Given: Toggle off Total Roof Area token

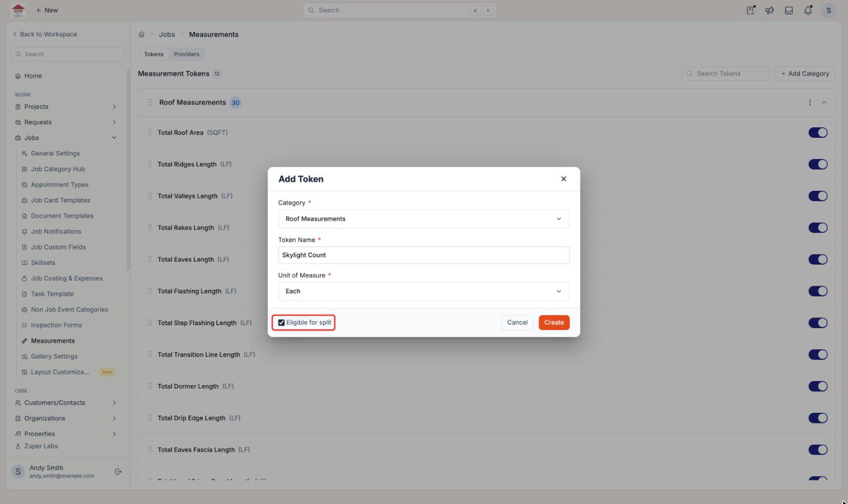Looking at the screenshot, I should (818, 133).
